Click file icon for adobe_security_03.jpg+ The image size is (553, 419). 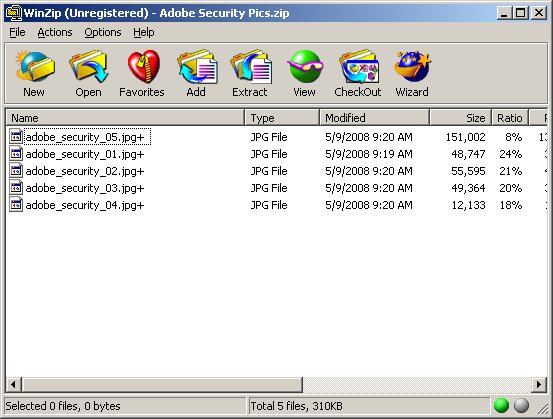tap(16, 188)
